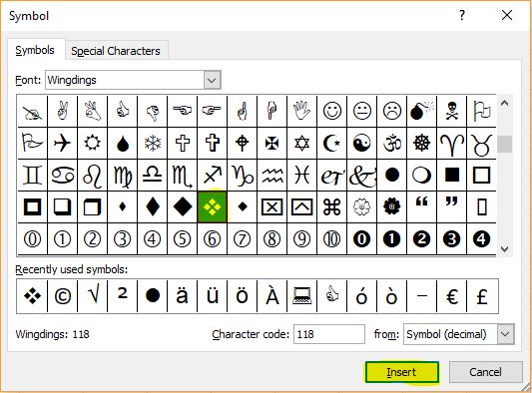Select the laptop symbol in recently used
Viewport: 532px width, 393px height.
click(x=302, y=296)
